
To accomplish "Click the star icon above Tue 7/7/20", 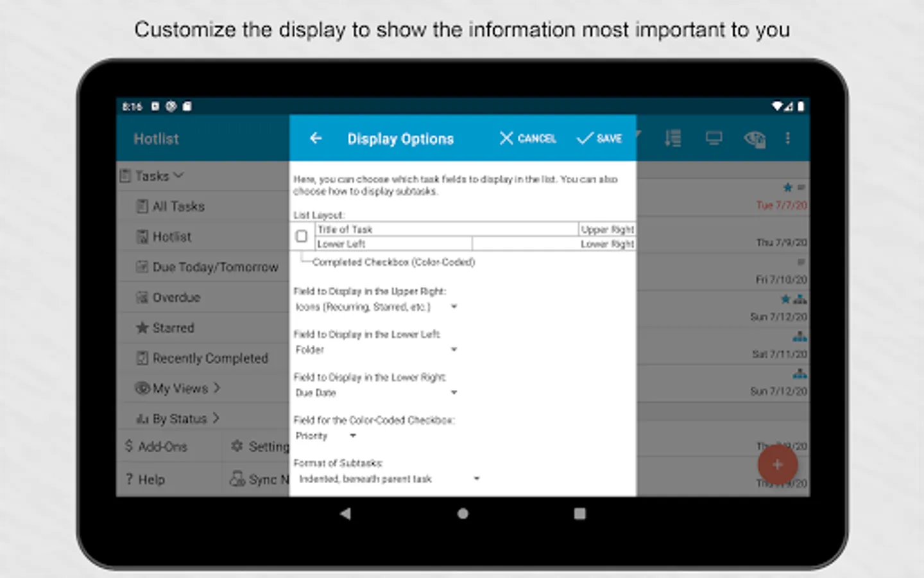I will pos(788,188).
